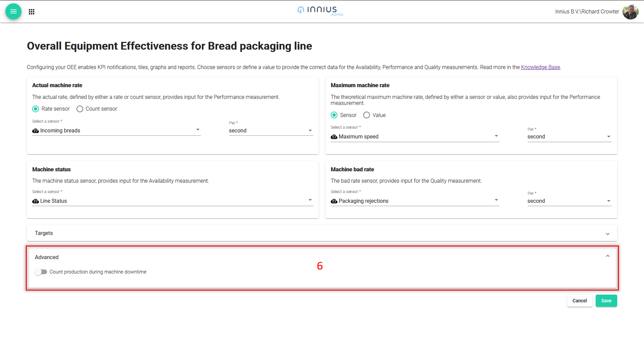
Task: Click the Cancel button
Action: [x=580, y=301]
